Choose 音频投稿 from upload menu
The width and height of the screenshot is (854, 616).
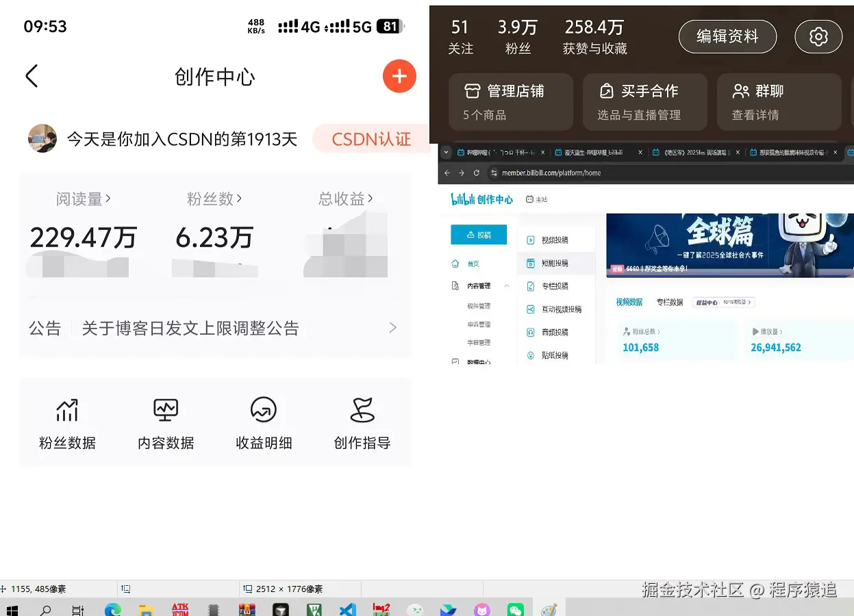click(556, 332)
